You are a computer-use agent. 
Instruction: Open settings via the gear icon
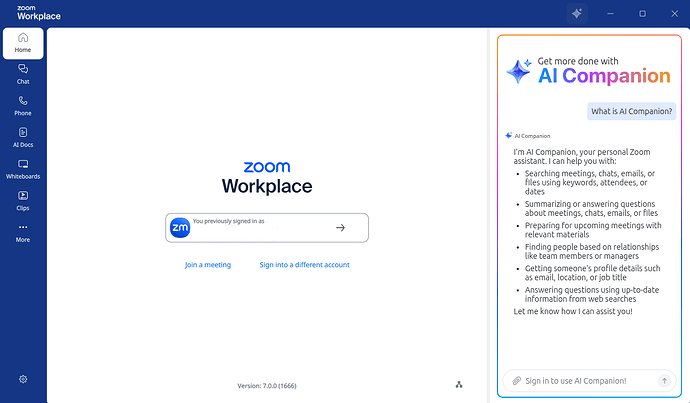tap(23, 379)
